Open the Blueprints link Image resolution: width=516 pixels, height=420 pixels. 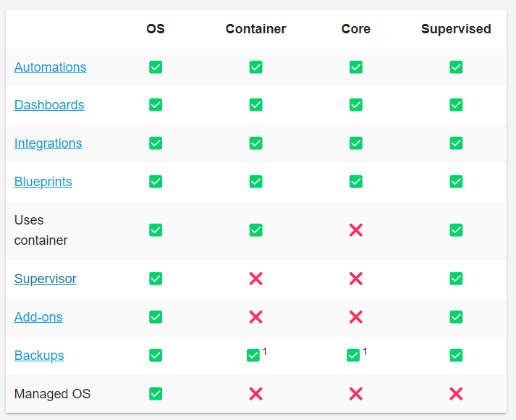click(43, 182)
